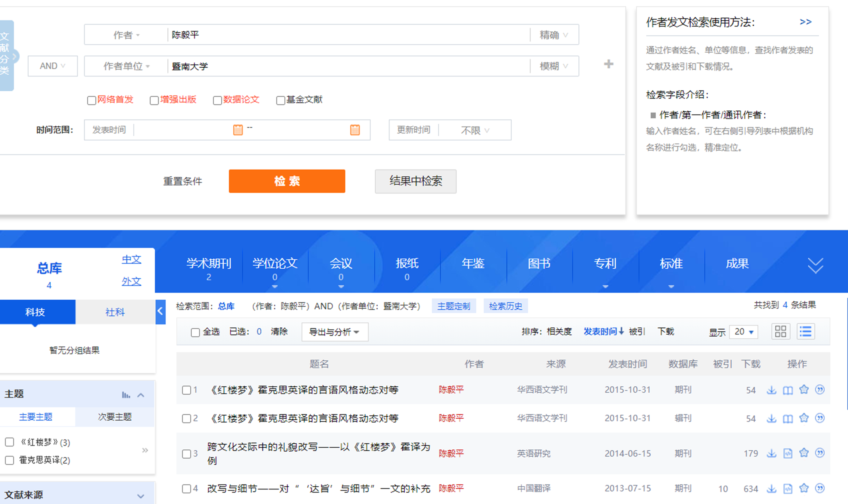Image resolution: width=848 pixels, height=504 pixels.
Task: Open 更新时间 不限 dropdown
Action: (475, 130)
